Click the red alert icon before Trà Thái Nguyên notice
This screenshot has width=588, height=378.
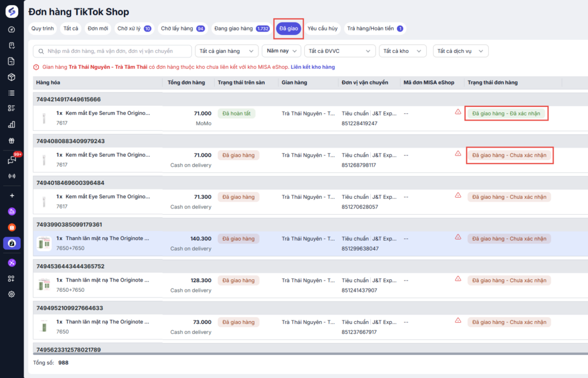click(36, 67)
